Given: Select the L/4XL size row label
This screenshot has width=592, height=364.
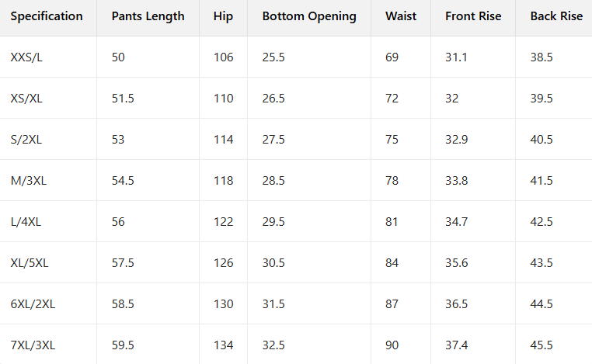Looking at the screenshot, I should (x=26, y=222).
